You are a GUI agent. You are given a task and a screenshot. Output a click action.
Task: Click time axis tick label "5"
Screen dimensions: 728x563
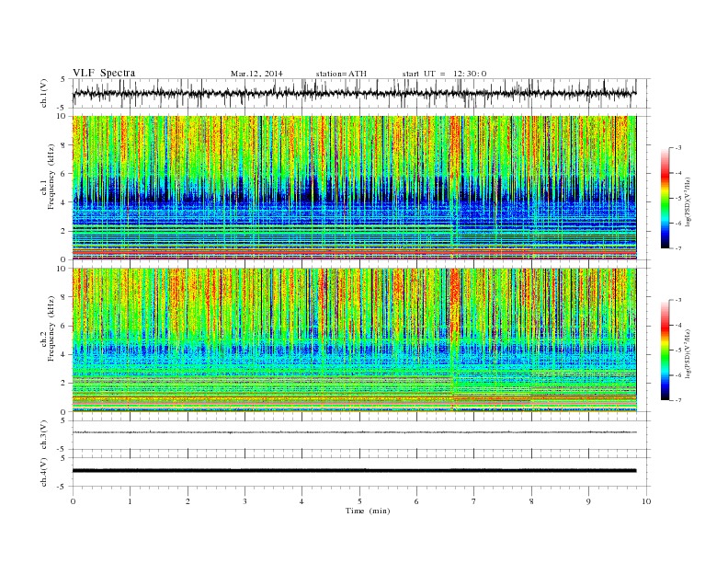coord(359,501)
